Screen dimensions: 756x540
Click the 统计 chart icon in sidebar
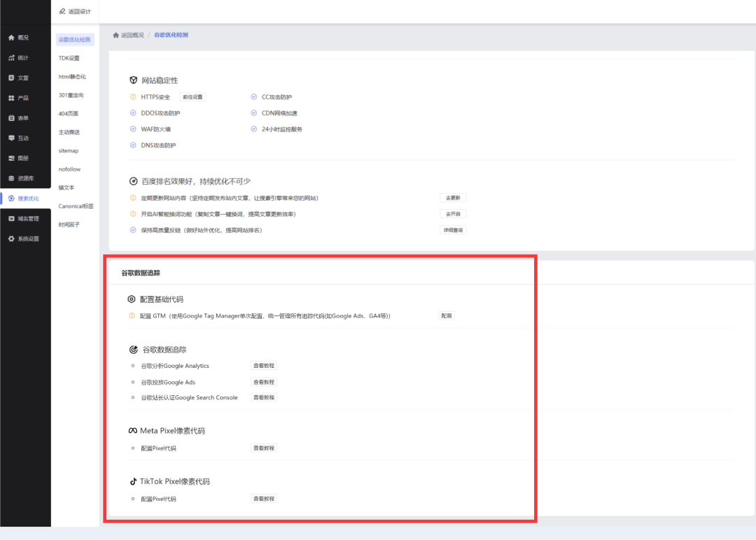[x=11, y=57]
